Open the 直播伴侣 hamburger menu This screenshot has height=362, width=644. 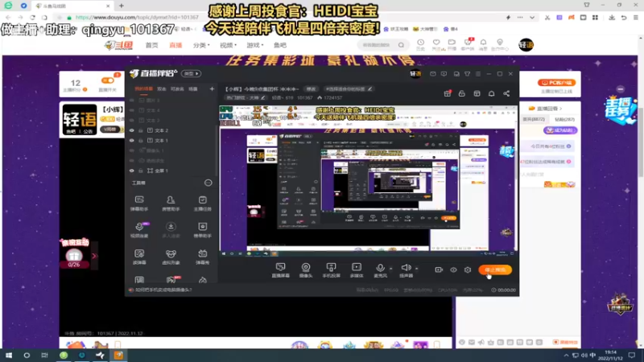(x=478, y=74)
